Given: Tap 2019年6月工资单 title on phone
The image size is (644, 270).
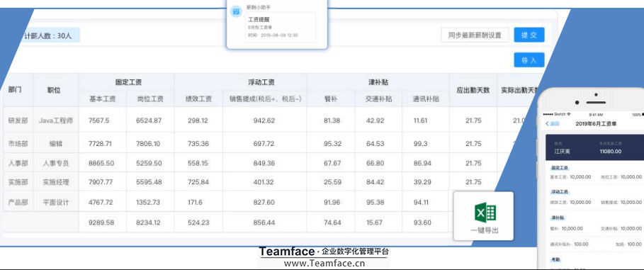Looking at the screenshot, I should click(x=596, y=123).
